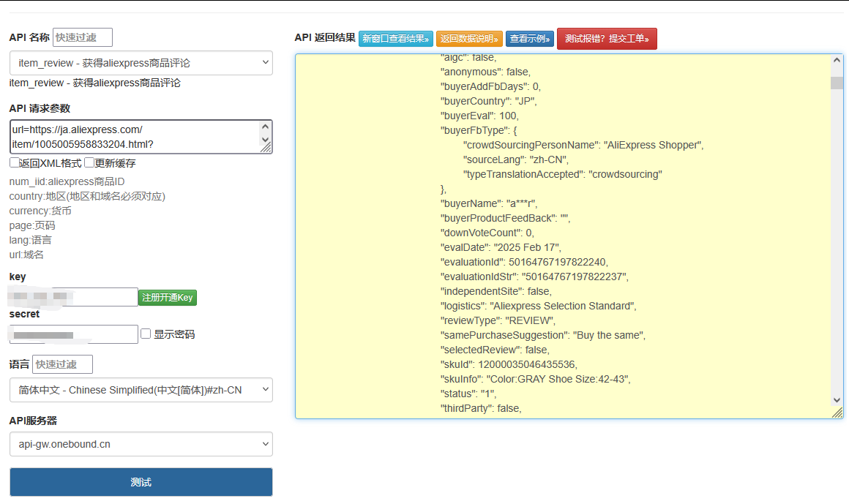The height and width of the screenshot is (504, 849).
Task: Click up arrow of request parameters scrollbar
Action: [x=265, y=127]
